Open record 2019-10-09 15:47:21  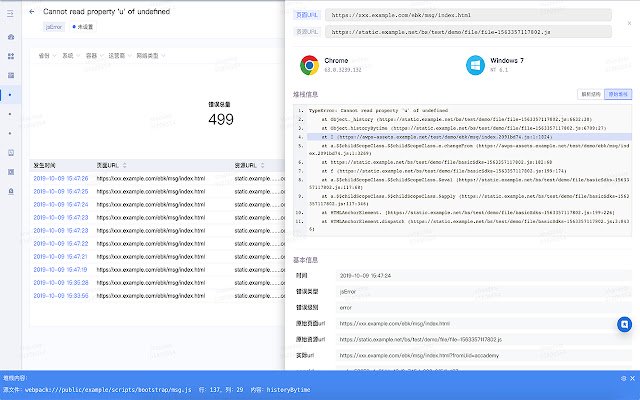[61, 257]
